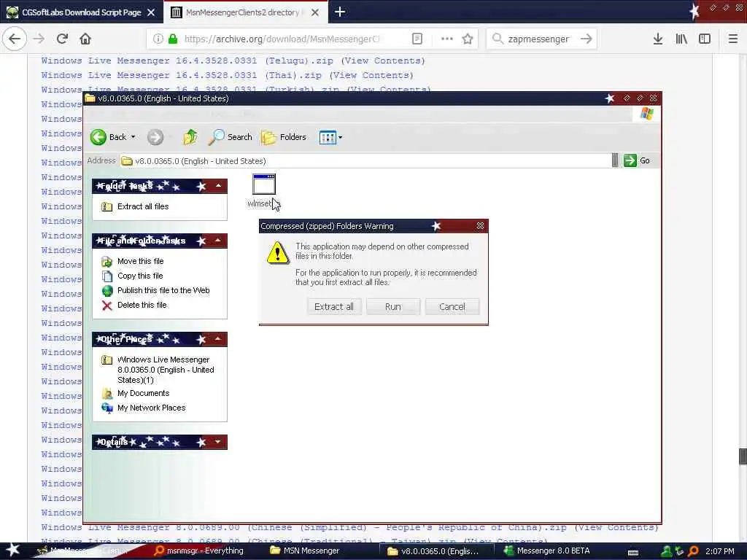747x560 pixels.
Task: Bookmark this page with star icon
Action: 468,39
